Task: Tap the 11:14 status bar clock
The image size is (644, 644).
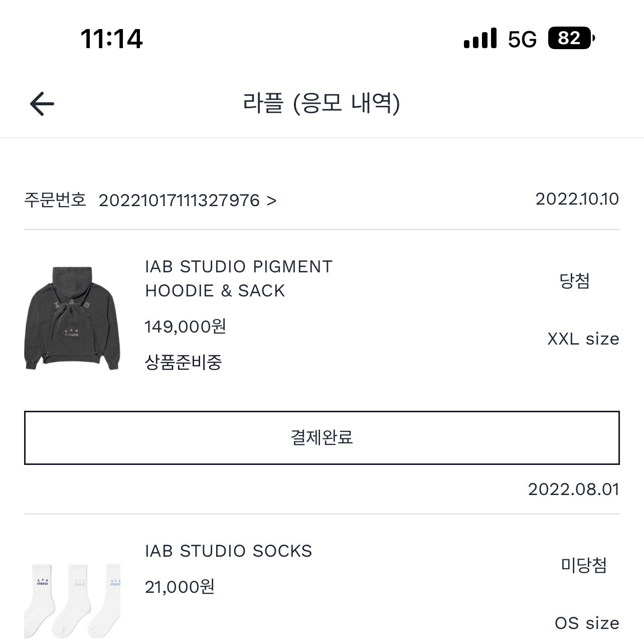Action: pos(111,39)
